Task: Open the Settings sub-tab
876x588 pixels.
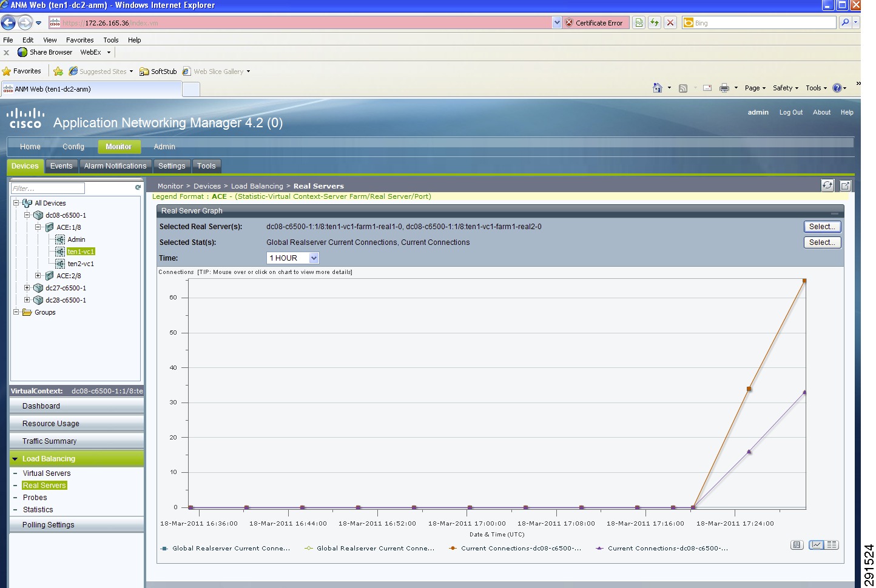Action: pyautogui.click(x=172, y=166)
